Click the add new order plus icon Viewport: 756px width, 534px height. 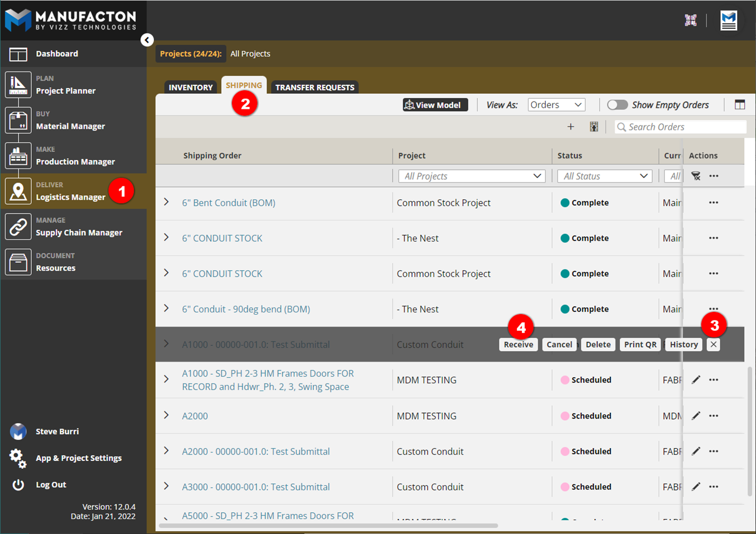[x=570, y=127]
